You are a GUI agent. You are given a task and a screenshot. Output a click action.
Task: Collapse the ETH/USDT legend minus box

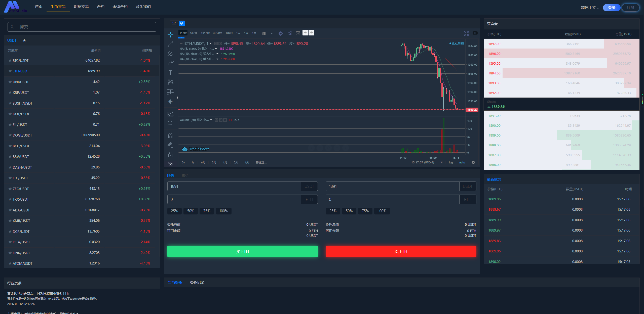tap(181, 43)
